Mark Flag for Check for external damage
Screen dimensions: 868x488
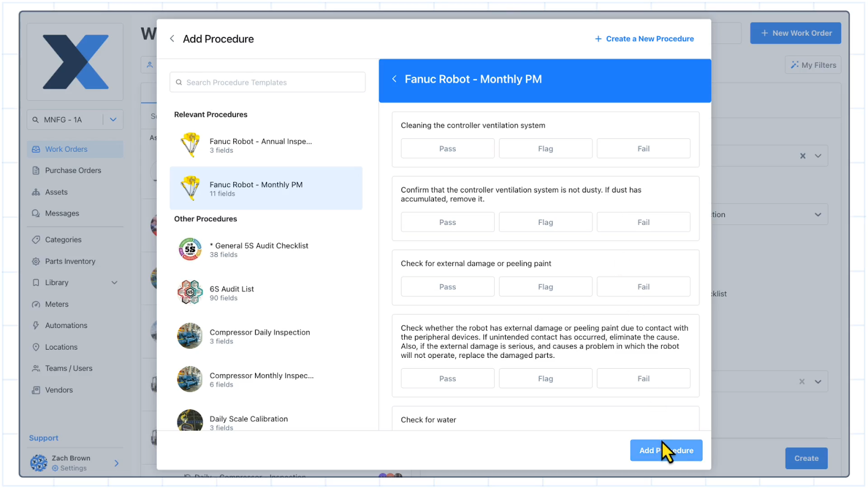pyautogui.click(x=546, y=287)
